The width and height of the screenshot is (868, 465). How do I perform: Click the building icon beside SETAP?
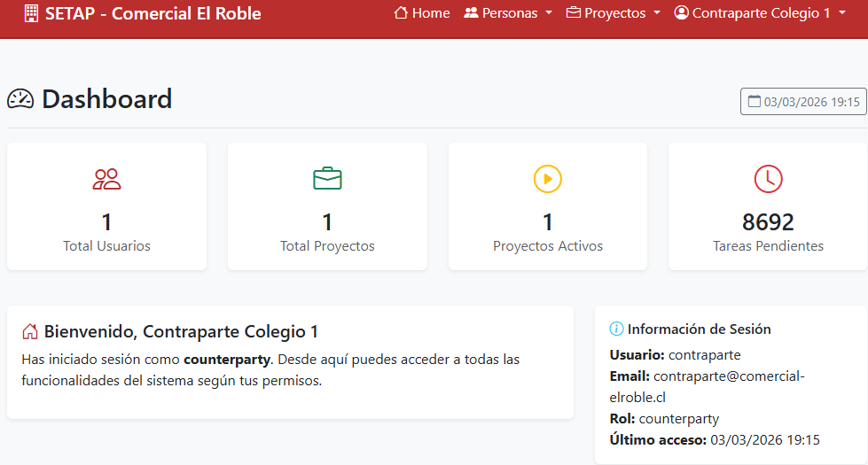[31, 13]
